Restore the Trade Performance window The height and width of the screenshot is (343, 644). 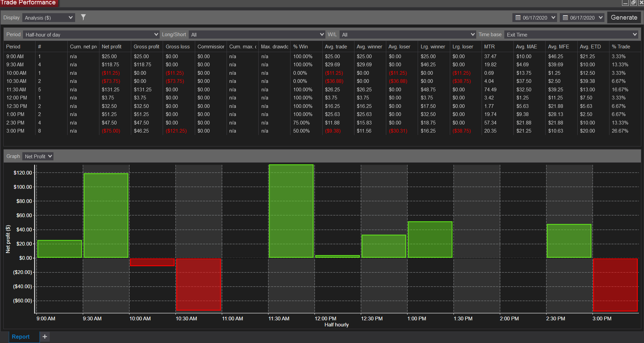point(634,3)
